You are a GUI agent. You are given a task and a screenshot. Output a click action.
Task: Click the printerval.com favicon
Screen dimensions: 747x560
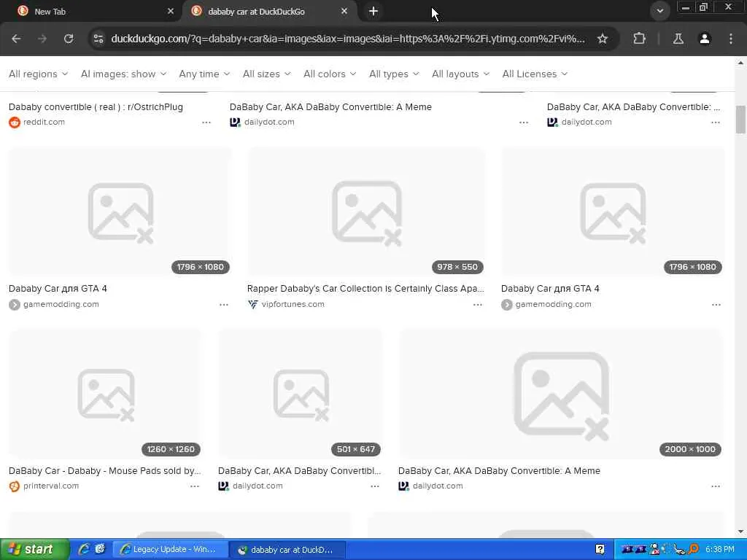click(15, 486)
